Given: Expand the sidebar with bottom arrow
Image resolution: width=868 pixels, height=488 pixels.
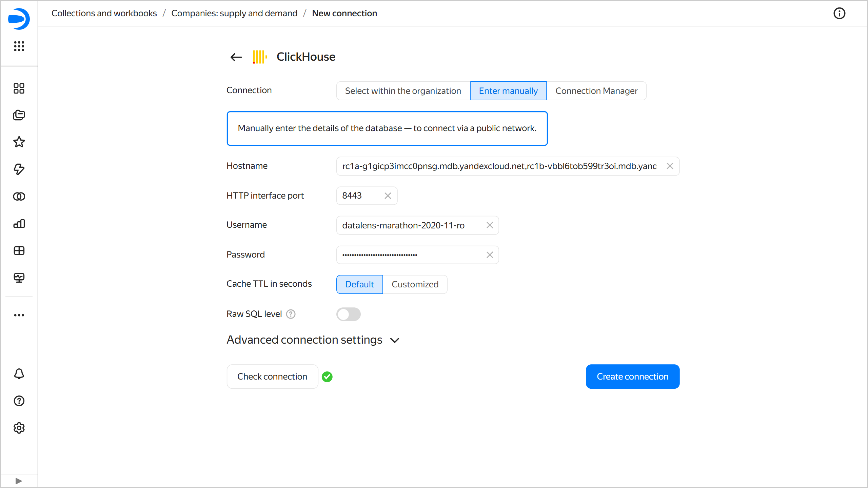Looking at the screenshot, I should (19, 481).
